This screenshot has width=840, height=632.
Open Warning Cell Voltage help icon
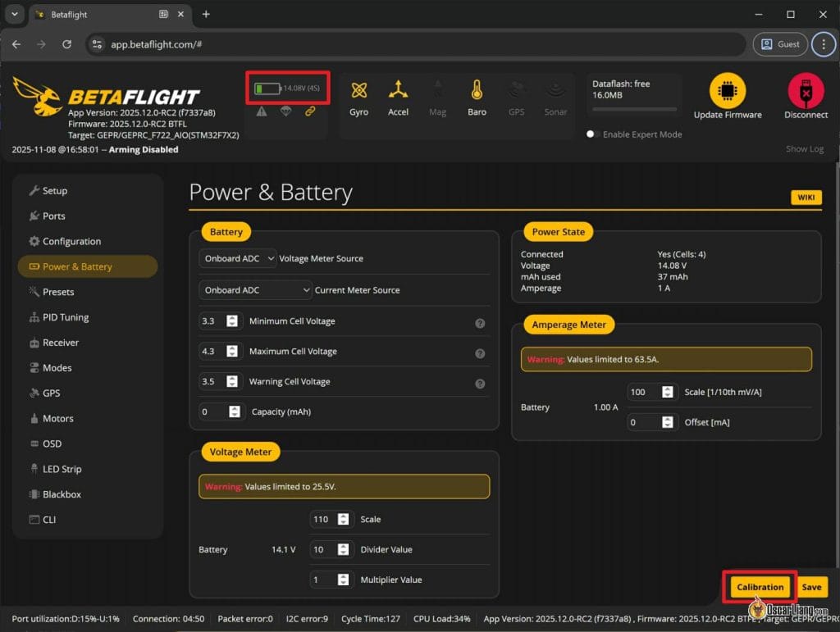(x=480, y=384)
